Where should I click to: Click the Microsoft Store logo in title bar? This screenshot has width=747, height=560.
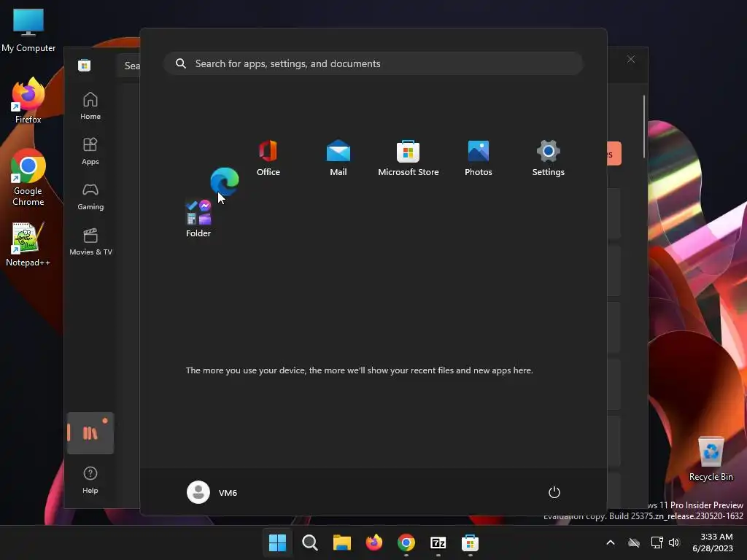point(85,65)
